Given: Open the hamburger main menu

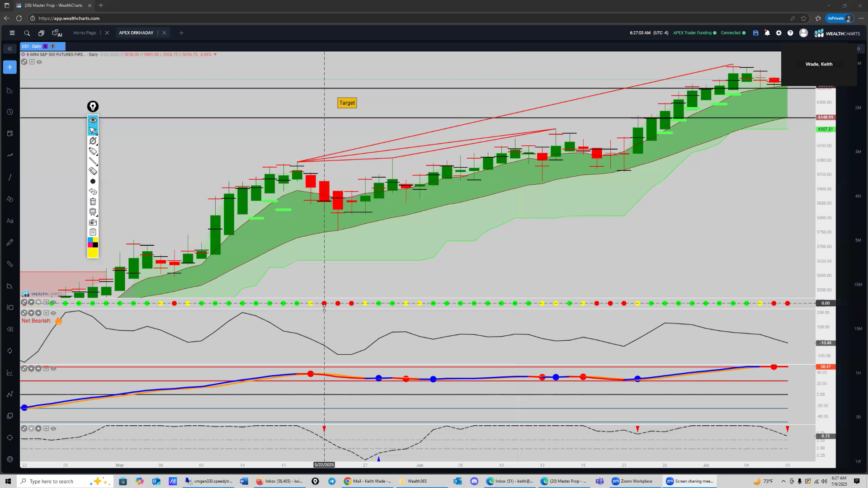Looking at the screenshot, I should 12,33.
